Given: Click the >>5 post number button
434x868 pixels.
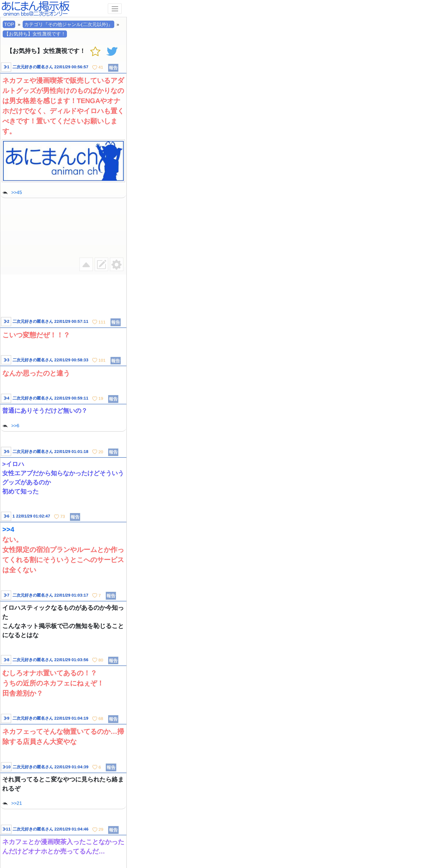Looking at the screenshot, I should point(6,452).
